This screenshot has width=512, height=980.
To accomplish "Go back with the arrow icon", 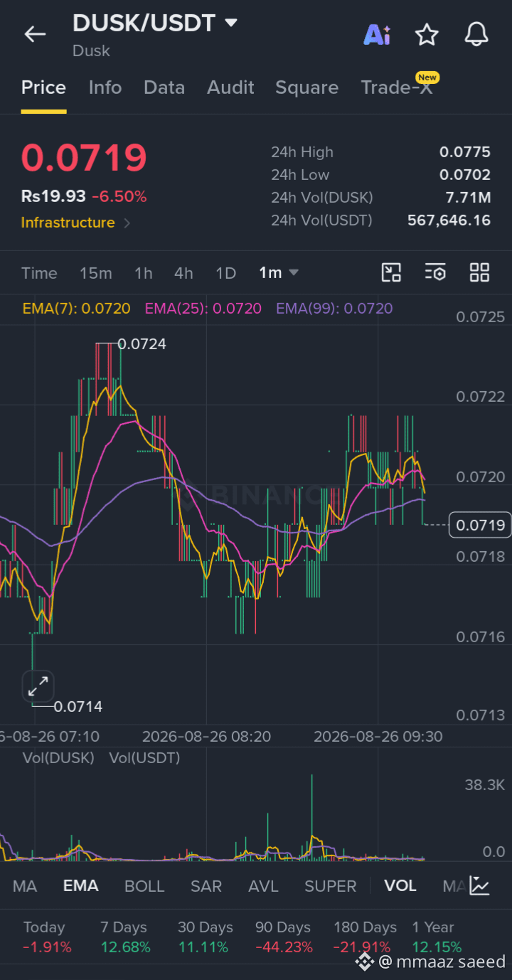I will coord(35,34).
